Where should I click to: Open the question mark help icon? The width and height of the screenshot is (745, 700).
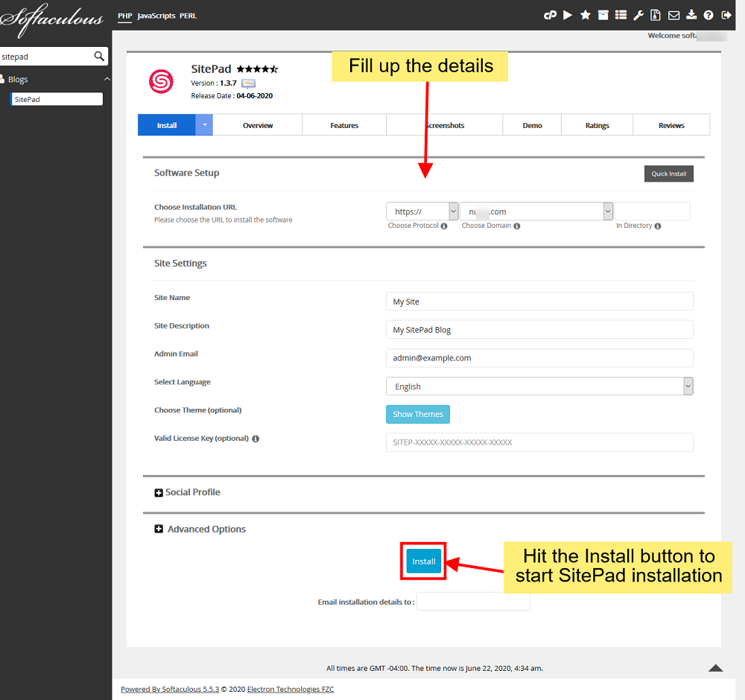pyautogui.click(x=708, y=15)
